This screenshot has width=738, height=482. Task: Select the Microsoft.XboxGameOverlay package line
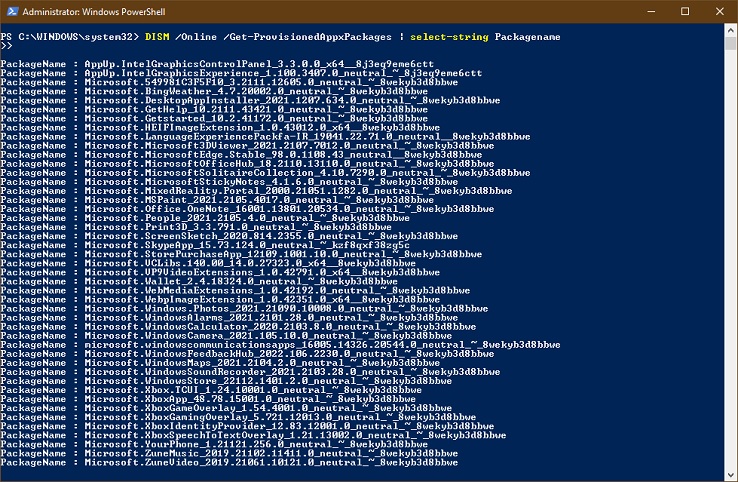tap(226, 408)
